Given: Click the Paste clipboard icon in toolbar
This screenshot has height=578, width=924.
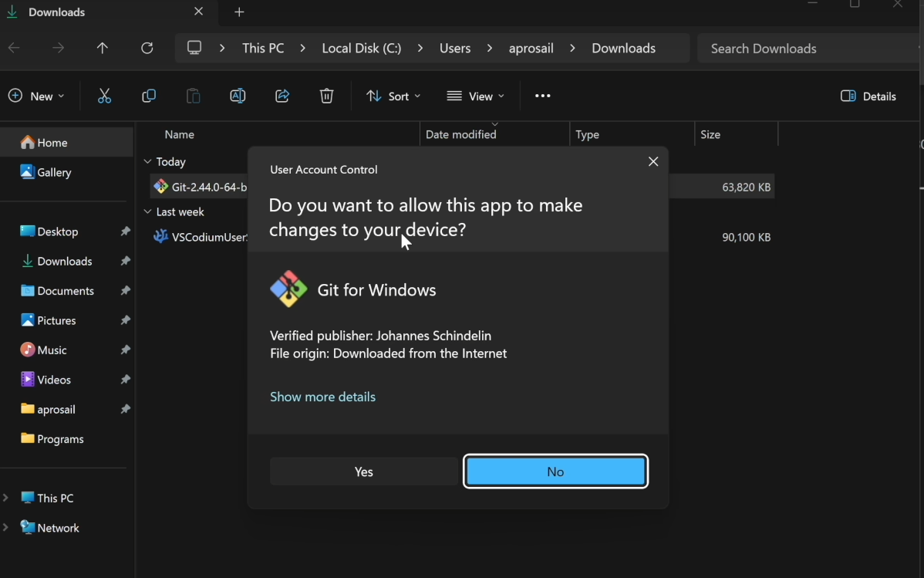Looking at the screenshot, I should point(194,96).
